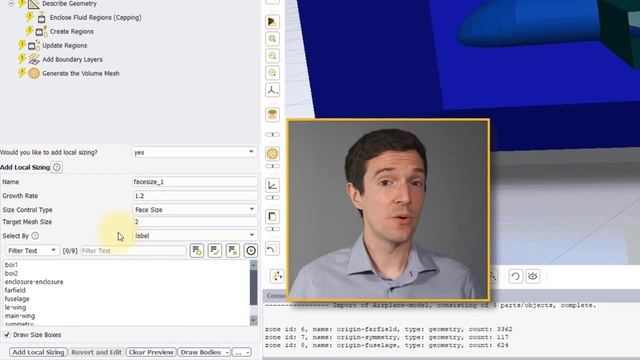Open the 'Would you like to add local sizing' dropdown
Image resolution: width=640 pixels, height=360 pixels.
pos(195,152)
